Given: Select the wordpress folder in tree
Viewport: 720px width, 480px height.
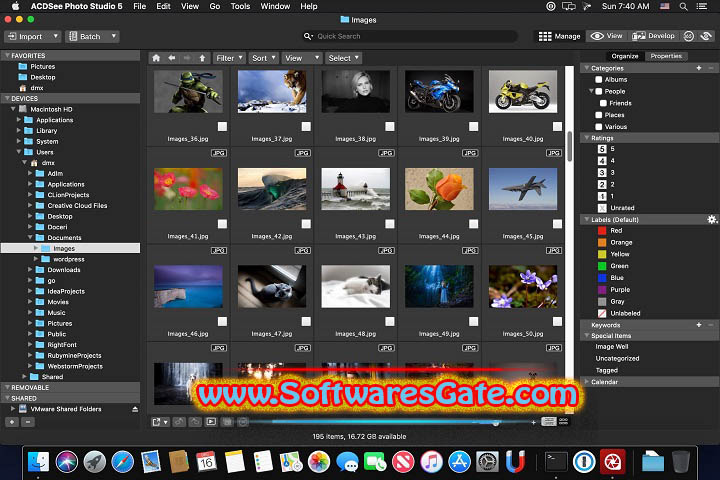Looking at the screenshot, I should (x=69, y=259).
